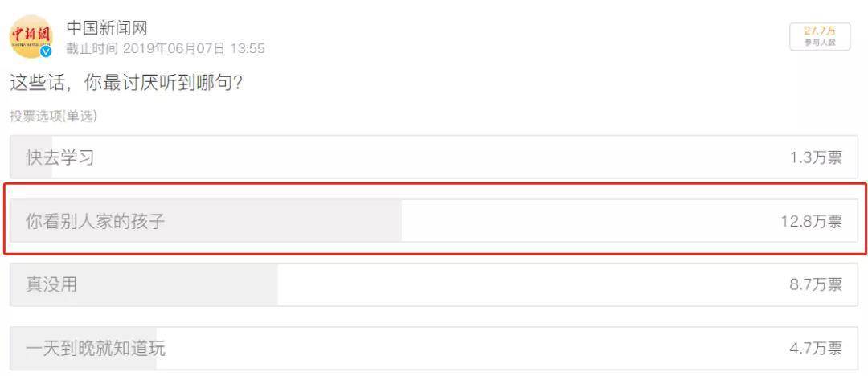Click the 4.7万票 vote count

(816, 349)
